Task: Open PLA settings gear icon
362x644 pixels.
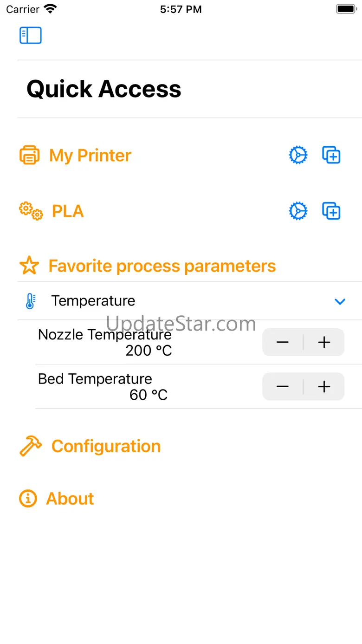Action: [298, 211]
